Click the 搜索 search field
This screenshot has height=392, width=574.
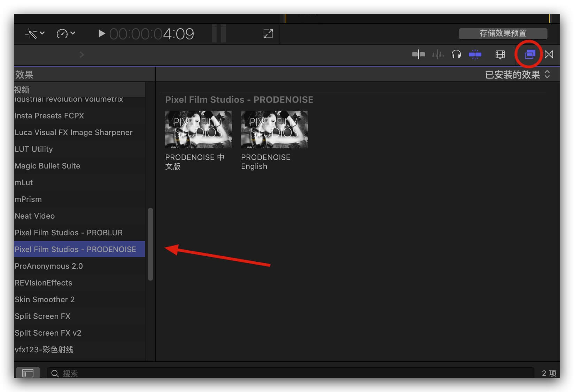tap(290, 373)
